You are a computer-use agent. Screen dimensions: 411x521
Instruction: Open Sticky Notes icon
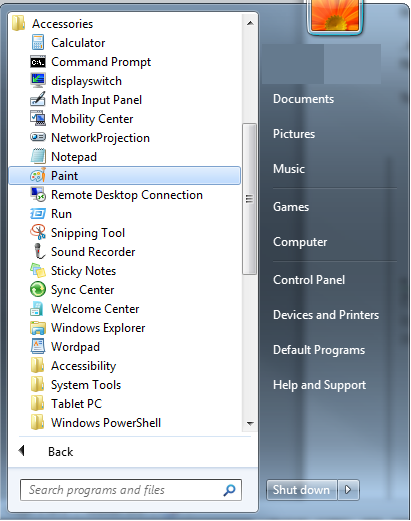click(38, 270)
